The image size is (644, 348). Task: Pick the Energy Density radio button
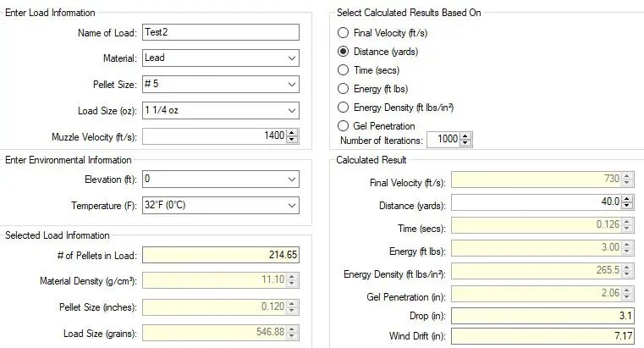pyautogui.click(x=343, y=107)
